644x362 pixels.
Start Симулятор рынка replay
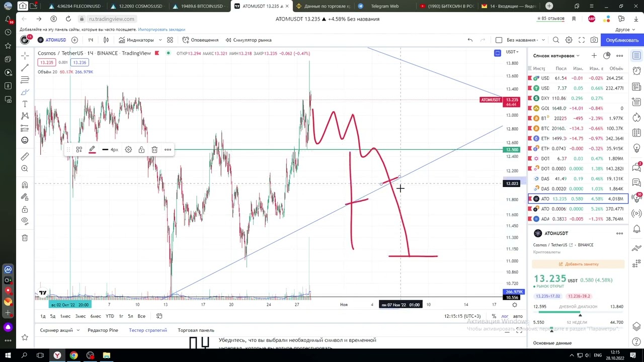tap(249, 40)
